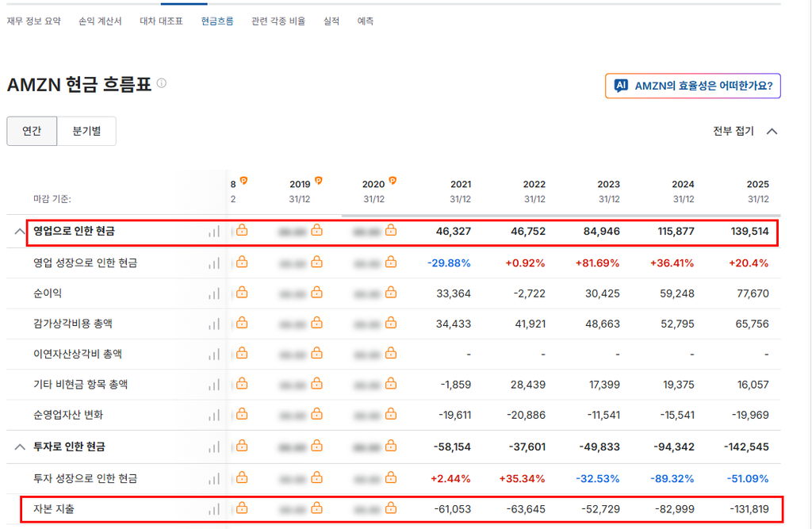Click the 감가상각비용 총액 row label
812x529 pixels.
pyautogui.click(x=73, y=324)
